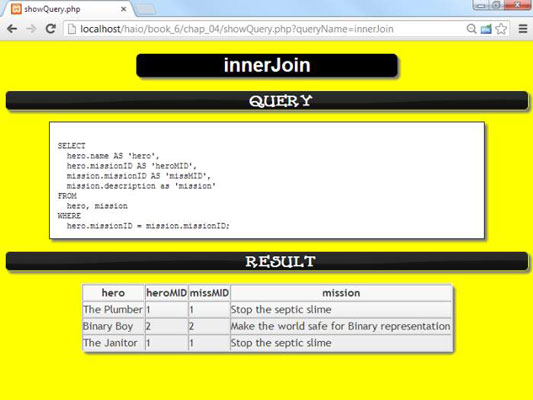
Task: Click the address bar URL field
Action: click(x=265, y=29)
